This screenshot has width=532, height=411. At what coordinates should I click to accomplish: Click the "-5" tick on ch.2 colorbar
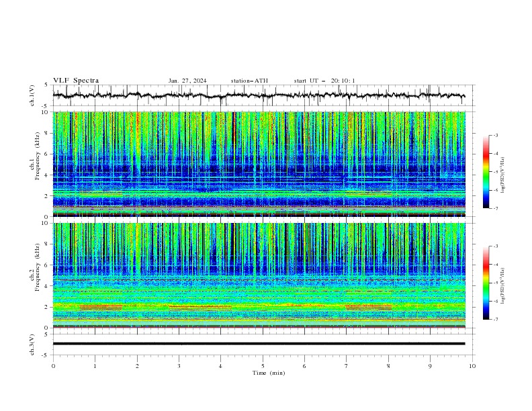tap(495, 283)
